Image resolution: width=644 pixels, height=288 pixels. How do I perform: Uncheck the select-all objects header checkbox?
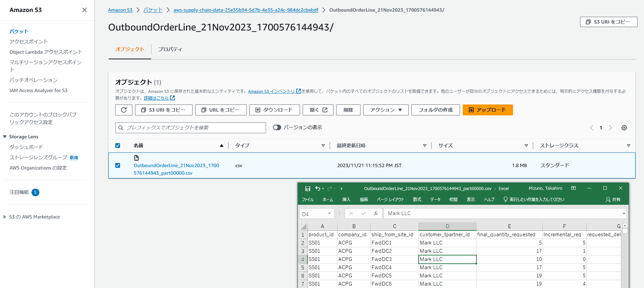point(118,146)
